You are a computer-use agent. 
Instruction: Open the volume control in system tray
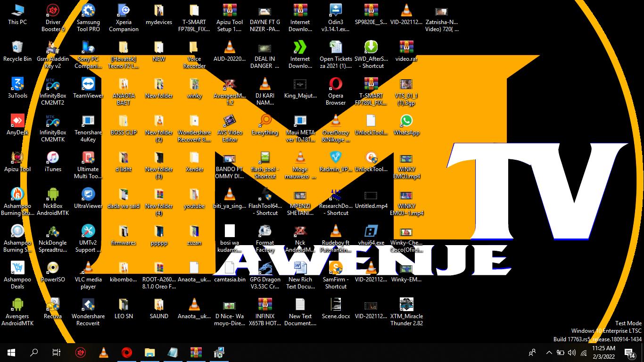(x=572, y=353)
